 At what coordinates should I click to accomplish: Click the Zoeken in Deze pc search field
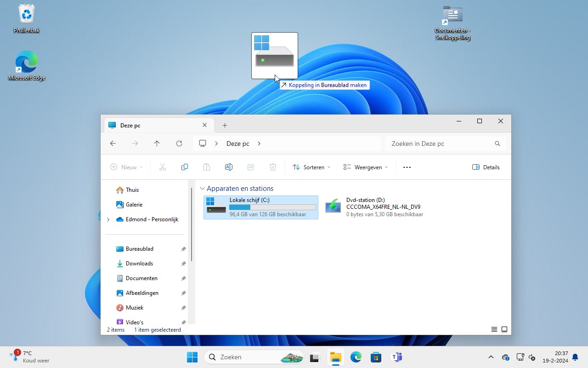click(x=441, y=144)
